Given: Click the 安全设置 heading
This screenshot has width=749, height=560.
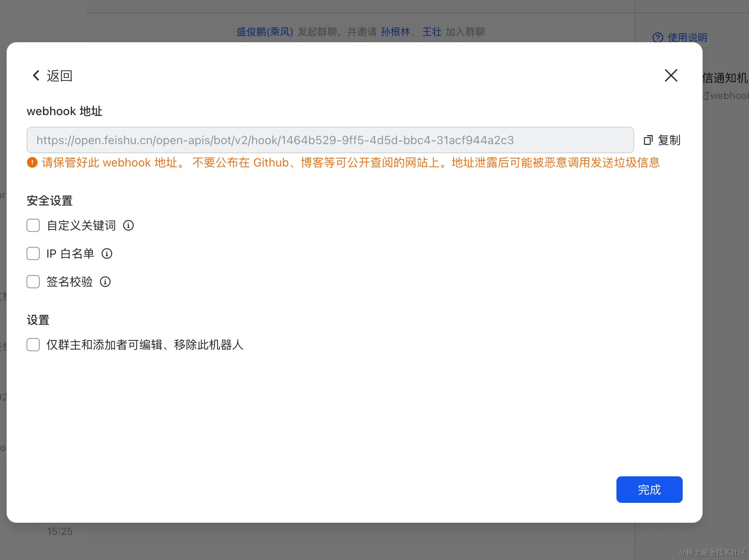Looking at the screenshot, I should click(x=50, y=201).
